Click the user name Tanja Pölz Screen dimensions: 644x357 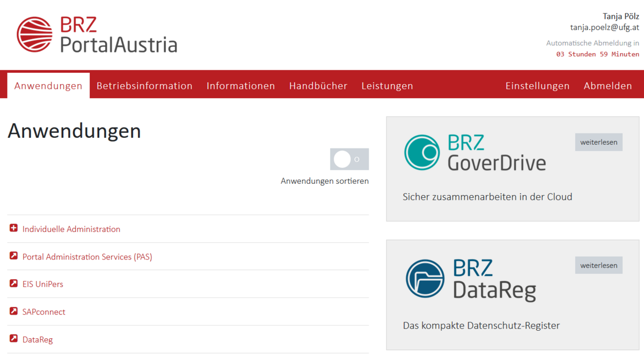click(x=621, y=16)
